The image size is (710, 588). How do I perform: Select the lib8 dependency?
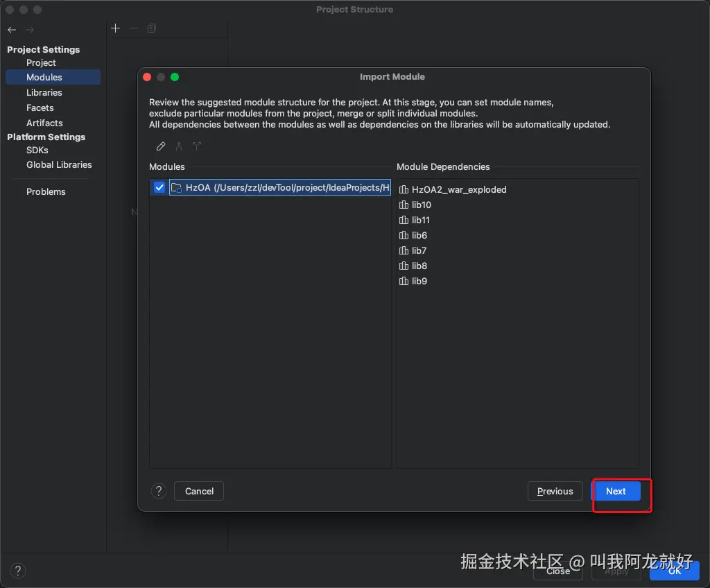click(x=419, y=266)
